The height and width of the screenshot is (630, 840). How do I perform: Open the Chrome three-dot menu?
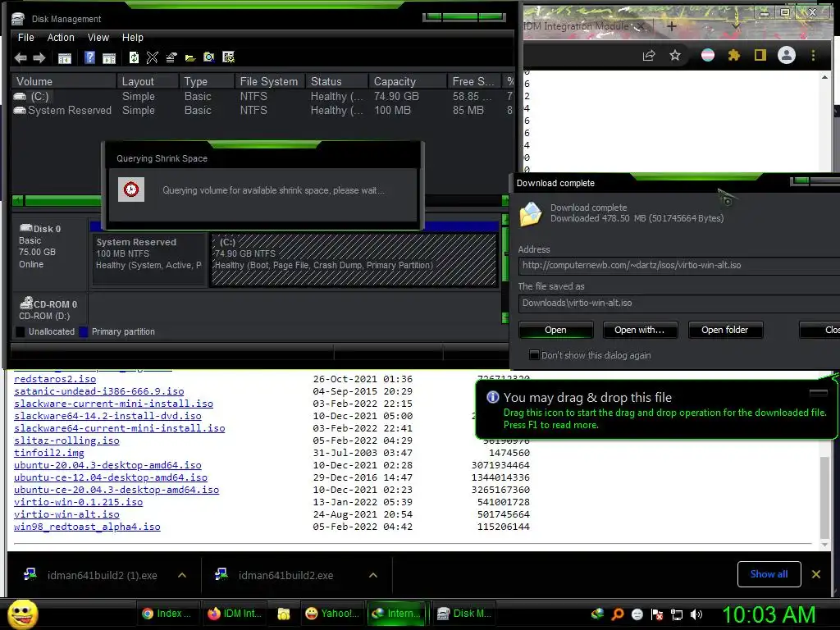click(x=813, y=55)
